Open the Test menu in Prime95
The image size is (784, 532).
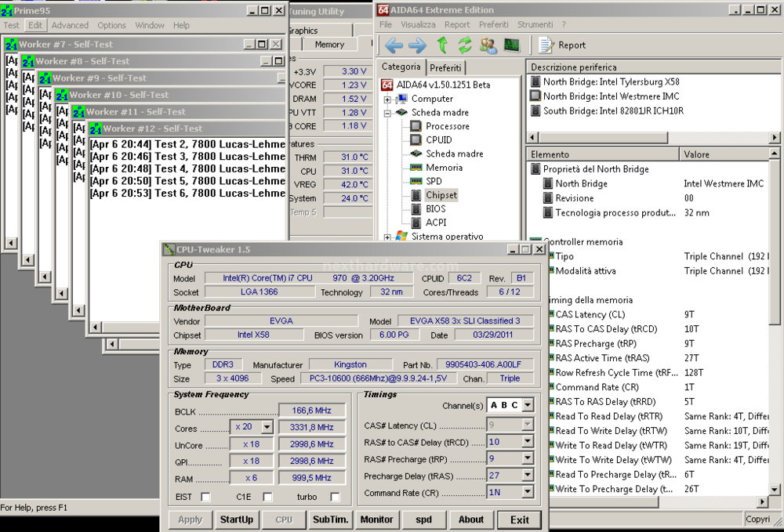tap(11, 25)
